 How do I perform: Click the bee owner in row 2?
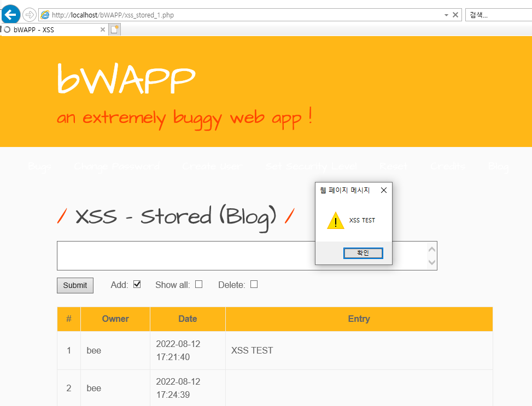(x=94, y=388)
